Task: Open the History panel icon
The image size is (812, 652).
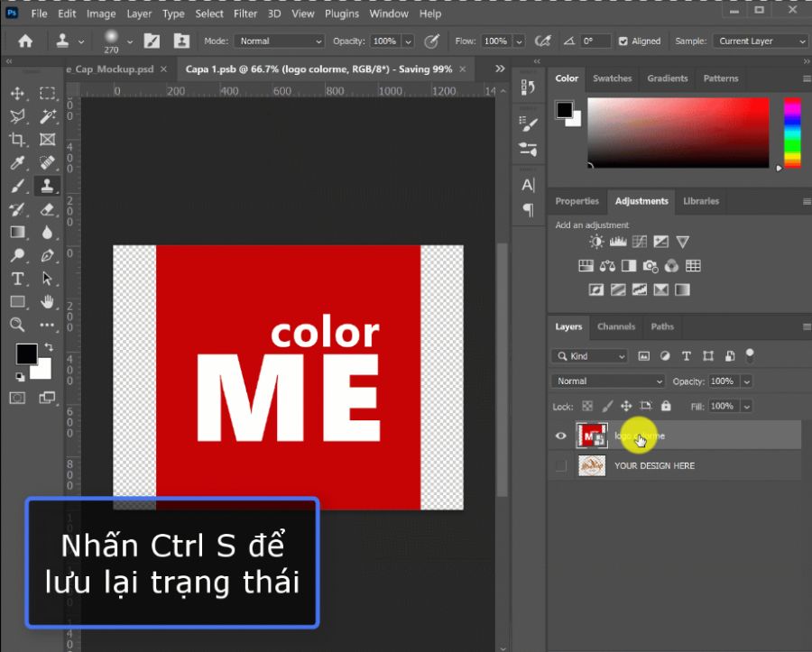Action: coord(528,87)
